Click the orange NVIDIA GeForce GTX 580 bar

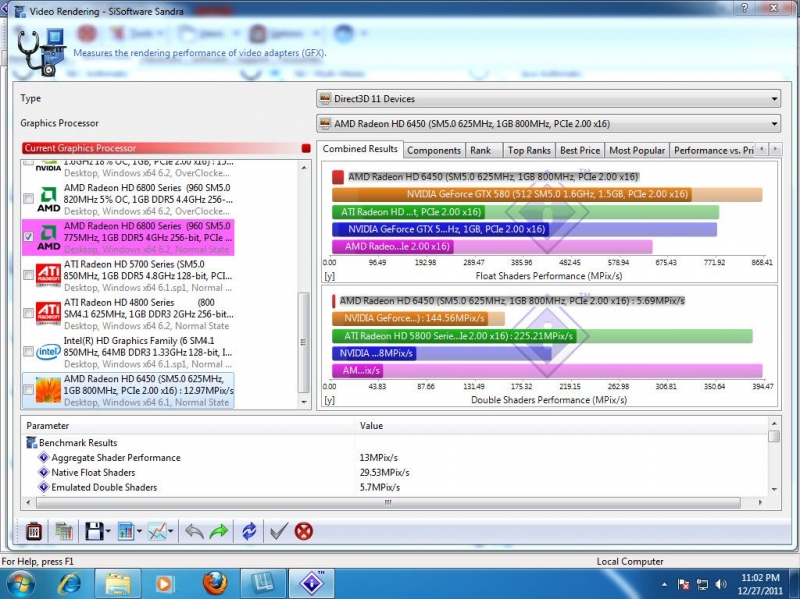[x=547, y=194]
